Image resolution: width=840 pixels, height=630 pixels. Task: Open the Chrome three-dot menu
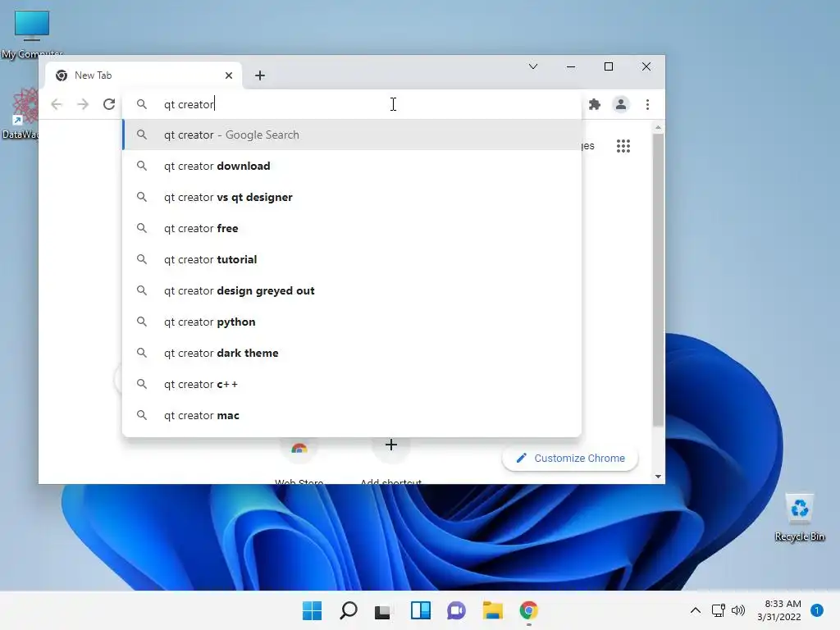pyautogui.click(x=648, y=104)
